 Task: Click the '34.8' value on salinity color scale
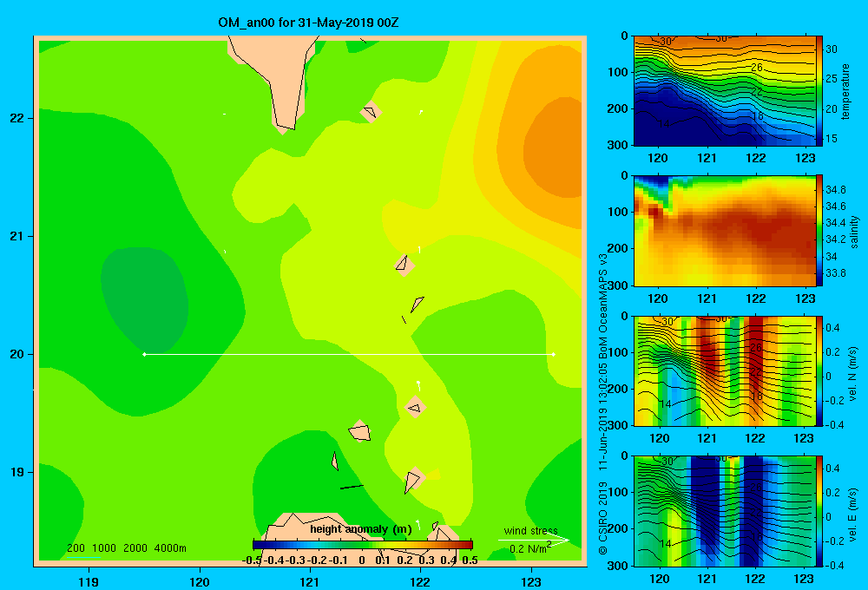pyautogui.click(x=835, y=189)
